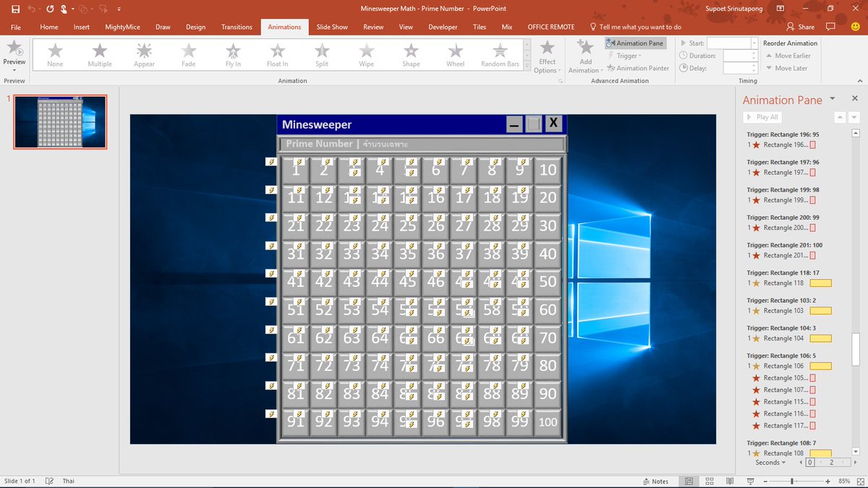The width and height of the screenshot is (868, 488).
Task: Open the Effect Options dropdown
Action: [x=548, y=56]
